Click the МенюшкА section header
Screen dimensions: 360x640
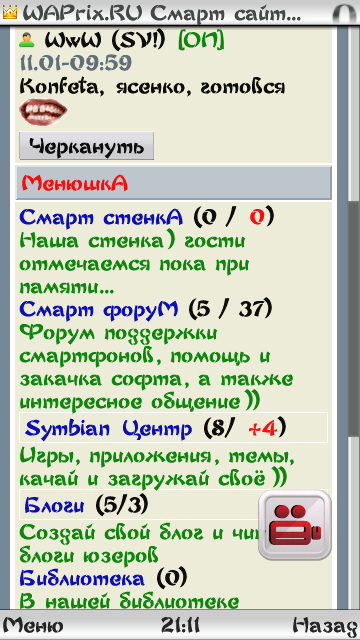(173, 183)
